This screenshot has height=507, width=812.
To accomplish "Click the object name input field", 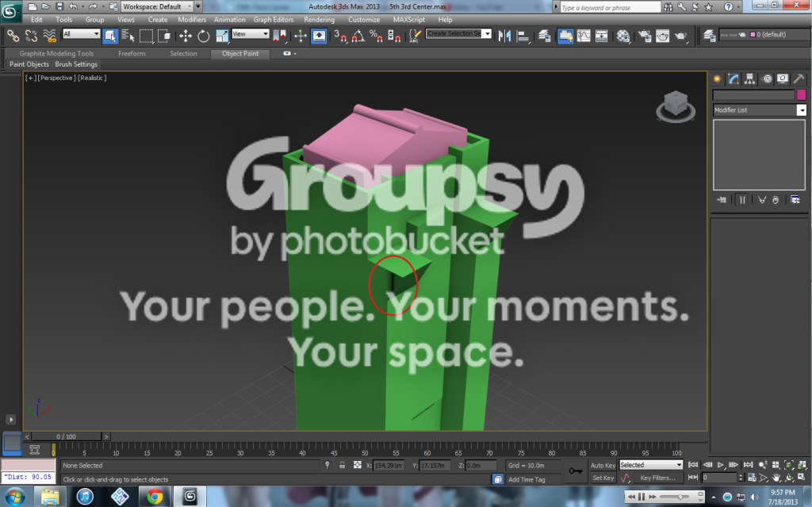I will pyautogui.click(x=753, y=94).
